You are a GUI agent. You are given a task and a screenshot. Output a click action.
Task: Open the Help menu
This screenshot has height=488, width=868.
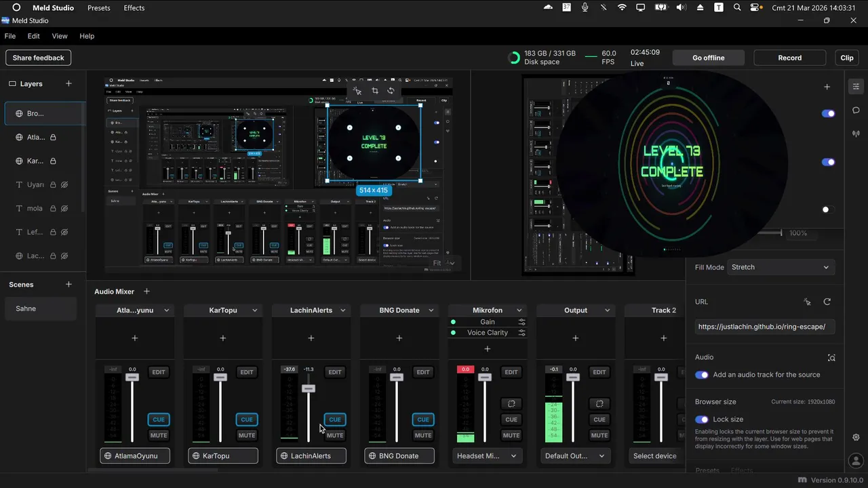[87, 36]
